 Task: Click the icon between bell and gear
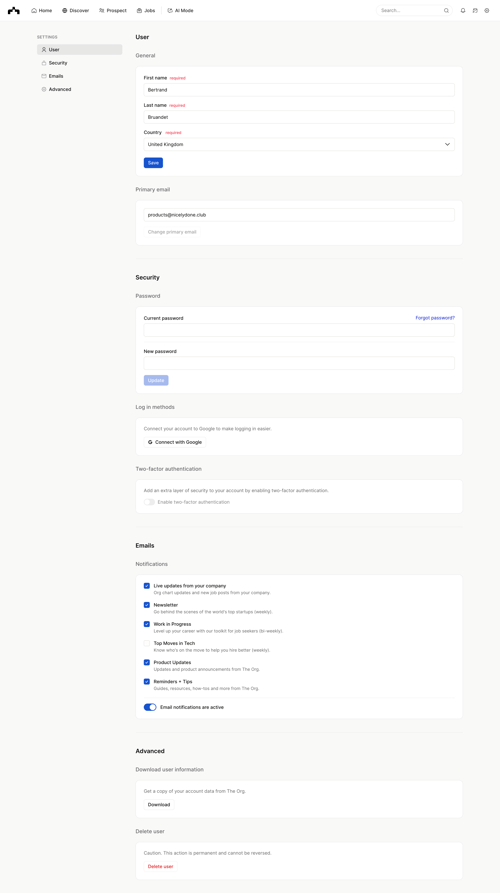pyautogui.click(x=475, y=10)
